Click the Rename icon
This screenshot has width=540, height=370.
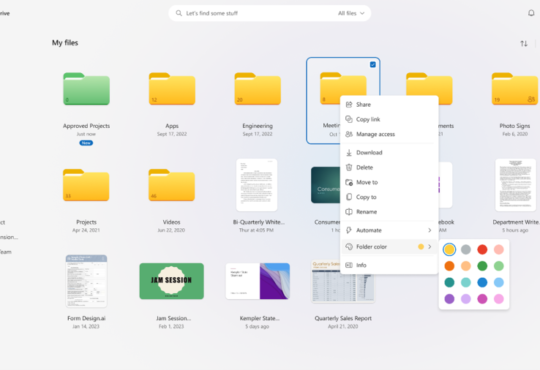(x=349, y=212)
